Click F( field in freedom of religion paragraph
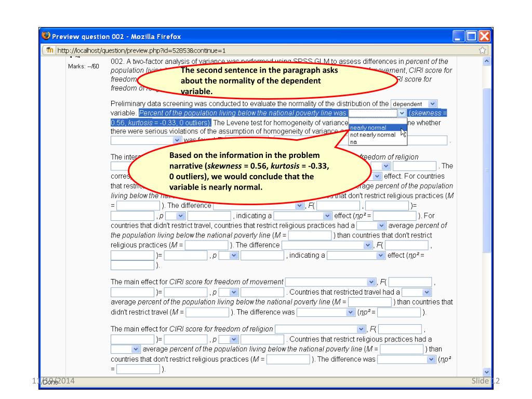 (400, 329)
